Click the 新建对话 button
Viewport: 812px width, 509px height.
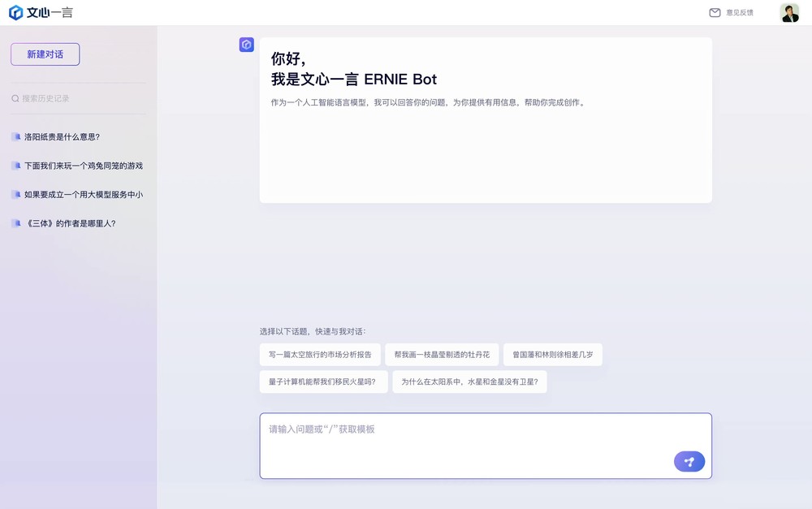(x=45, y=54)
